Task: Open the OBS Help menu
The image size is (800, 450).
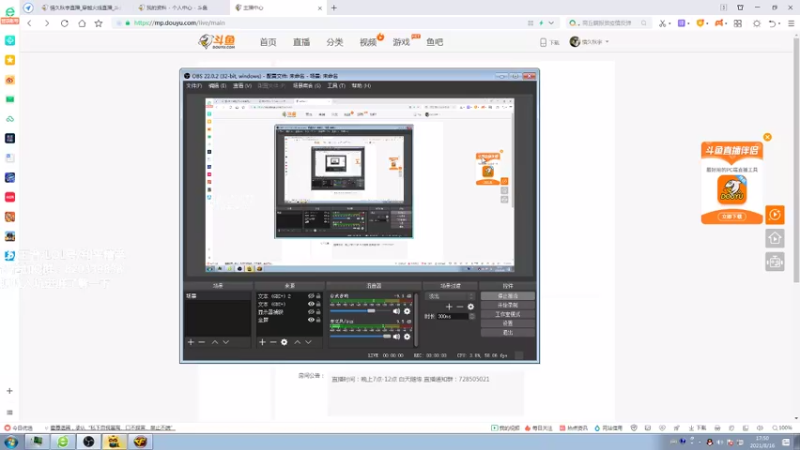Action: [x=361, y=86]
